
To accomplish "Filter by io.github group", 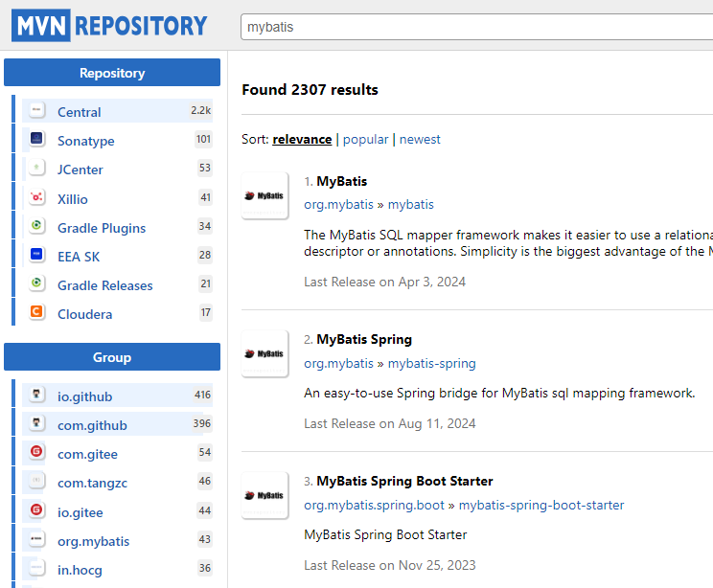I will tap(84, 396).
